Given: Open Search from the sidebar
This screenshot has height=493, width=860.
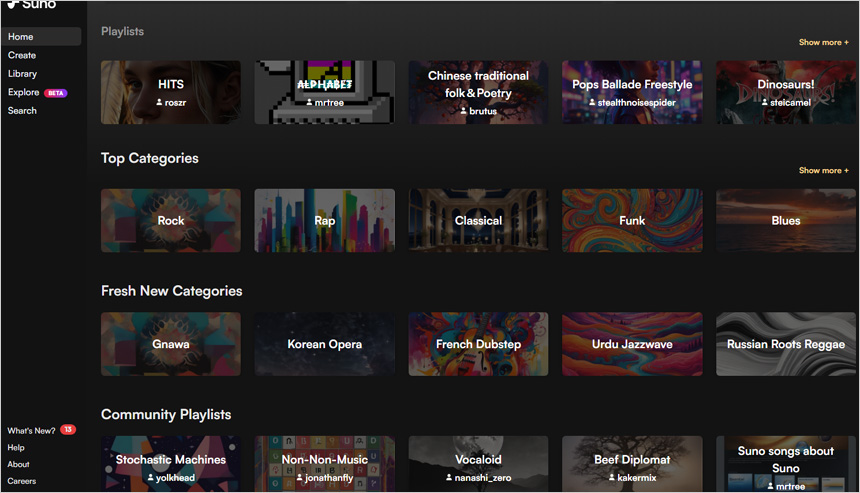Looking at the screenshot, I should pyautogui.click(x=22, y=111).
